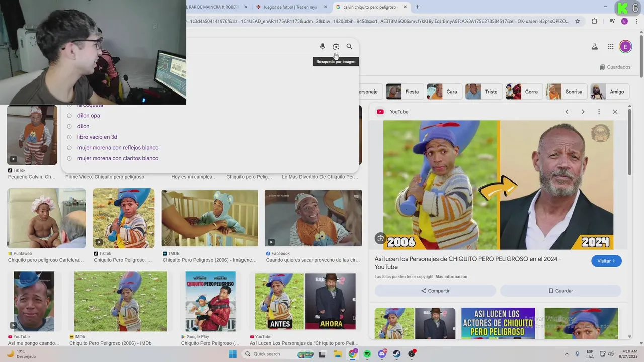The image size is (644, 362).
Task: Open Google Play movie poster result
Action: pos(210,301)
